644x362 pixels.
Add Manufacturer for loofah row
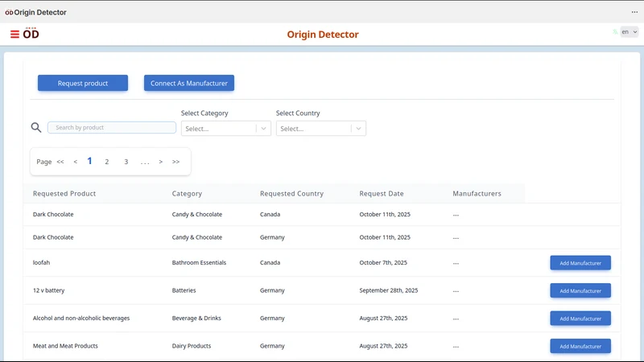coord(580,263)
